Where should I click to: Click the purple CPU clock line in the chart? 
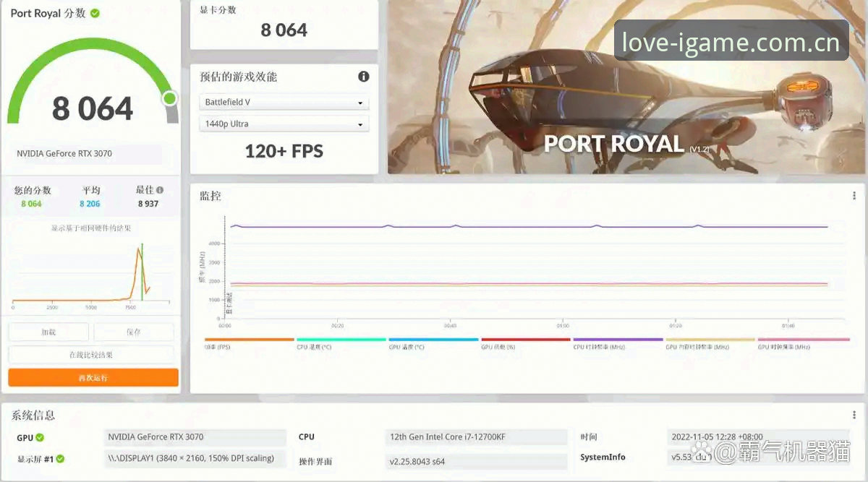coord(528,227)
